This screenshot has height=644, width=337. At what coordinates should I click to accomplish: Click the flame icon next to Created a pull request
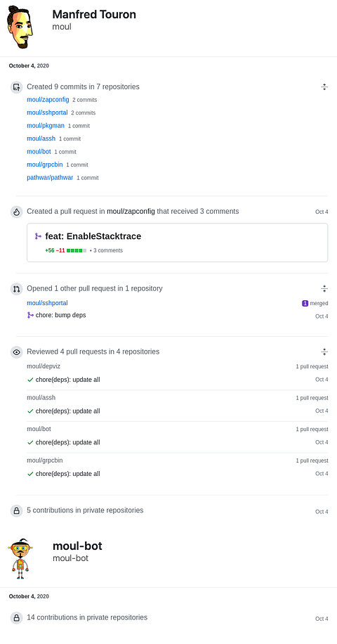pyautogui.click(x=16, y=212)
